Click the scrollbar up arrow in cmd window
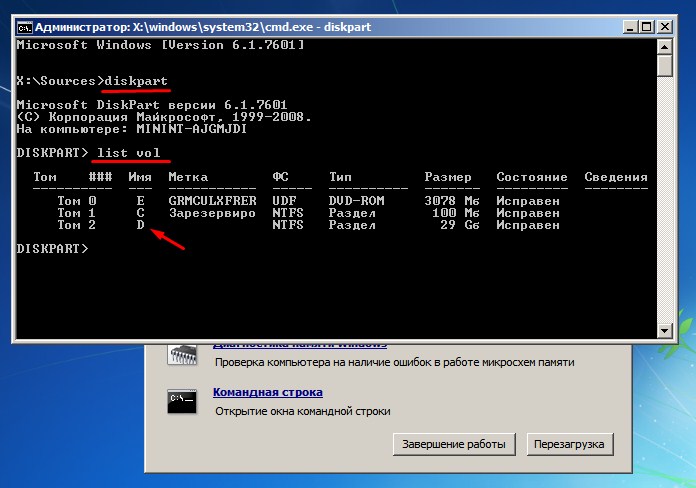 pos(664,47)
